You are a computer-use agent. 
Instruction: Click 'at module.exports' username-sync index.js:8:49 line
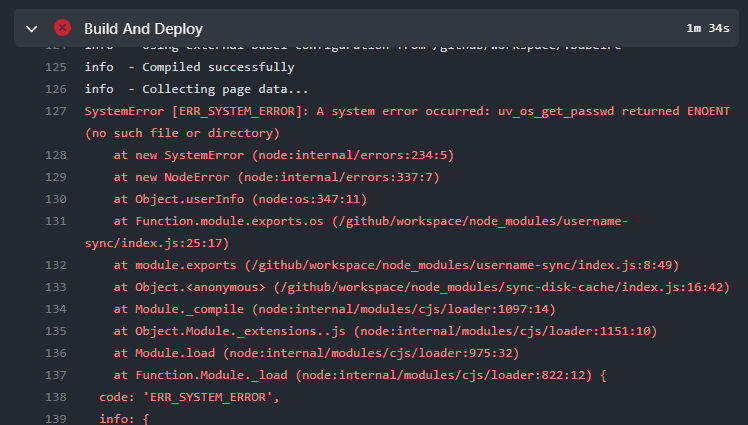[396, 265]
